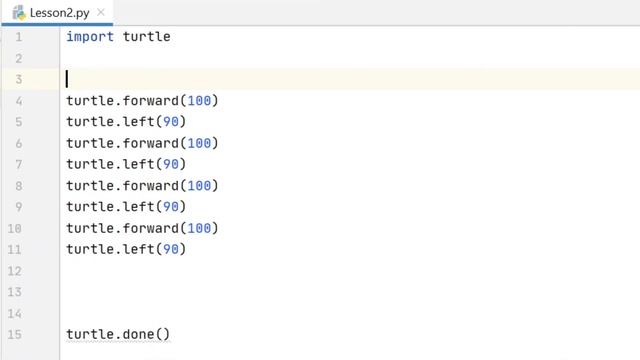Screen dimensions: 640x360
Task: Click turtle.forward(100) on line 10
Action: pos(142,228)
